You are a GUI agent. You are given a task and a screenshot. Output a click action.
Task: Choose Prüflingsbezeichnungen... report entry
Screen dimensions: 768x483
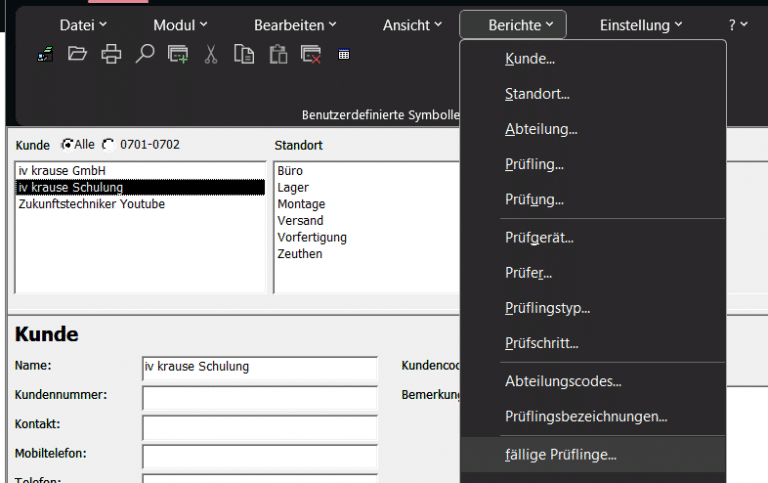click(x=593, y=417)
